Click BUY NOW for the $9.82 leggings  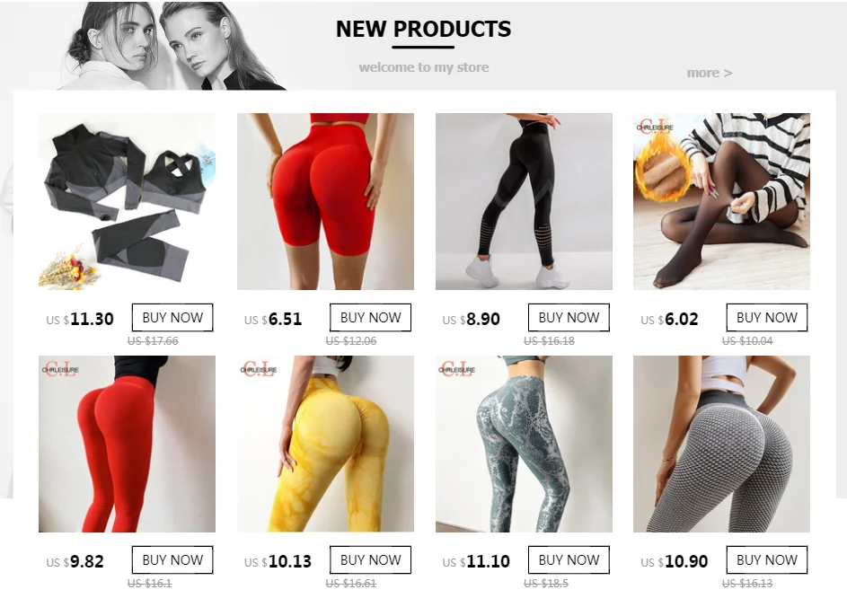172,559
